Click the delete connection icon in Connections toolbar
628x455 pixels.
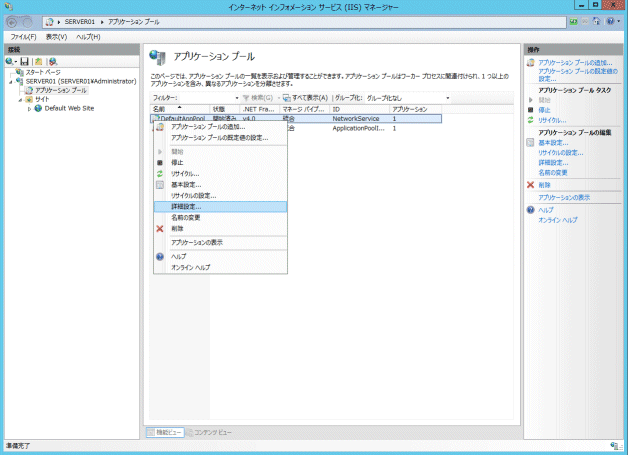[x=53, y=61]
